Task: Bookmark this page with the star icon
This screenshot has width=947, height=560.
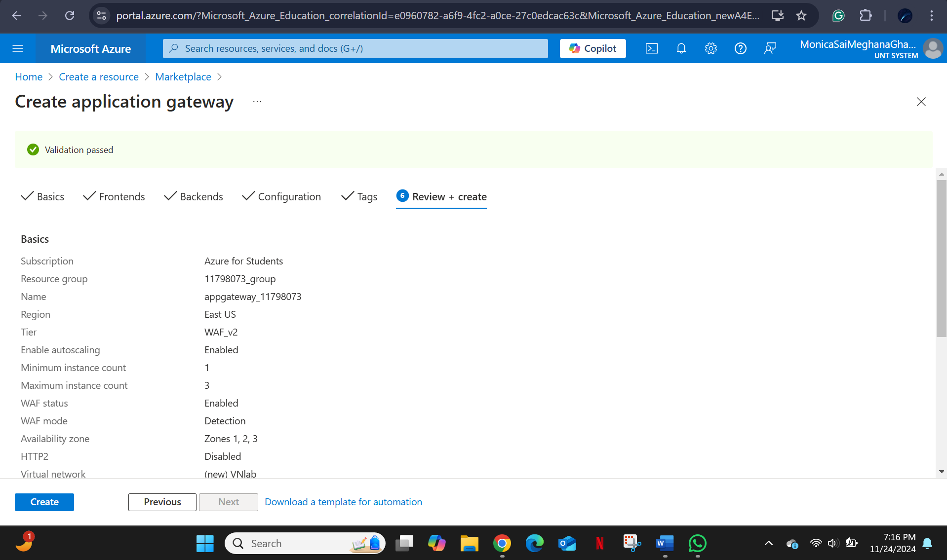Action: point(801,16)
